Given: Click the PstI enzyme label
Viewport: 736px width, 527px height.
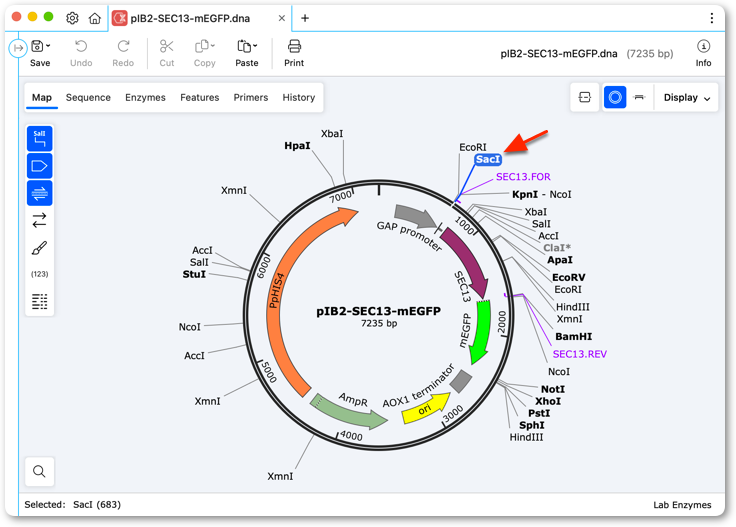Looking at the screenshot, I should [539, 413].
